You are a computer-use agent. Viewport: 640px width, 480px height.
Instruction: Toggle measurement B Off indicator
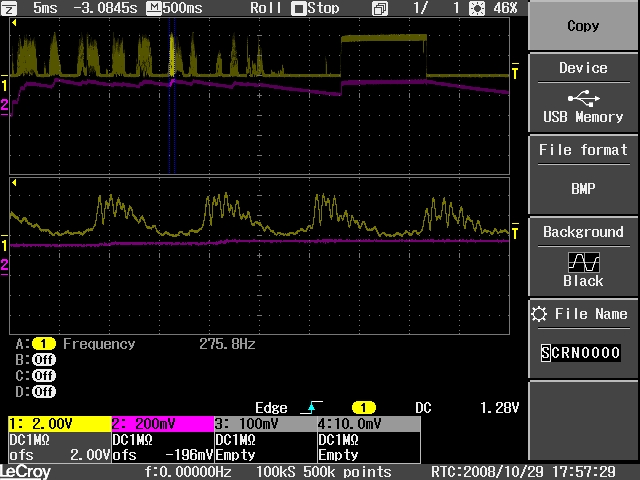pos(44,360)
